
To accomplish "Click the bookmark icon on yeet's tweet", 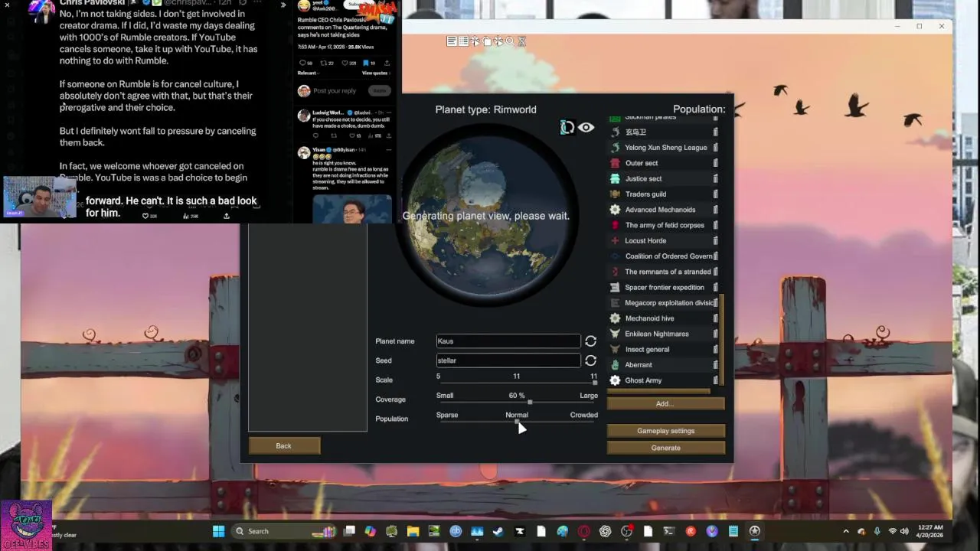I will click(367, 63).
